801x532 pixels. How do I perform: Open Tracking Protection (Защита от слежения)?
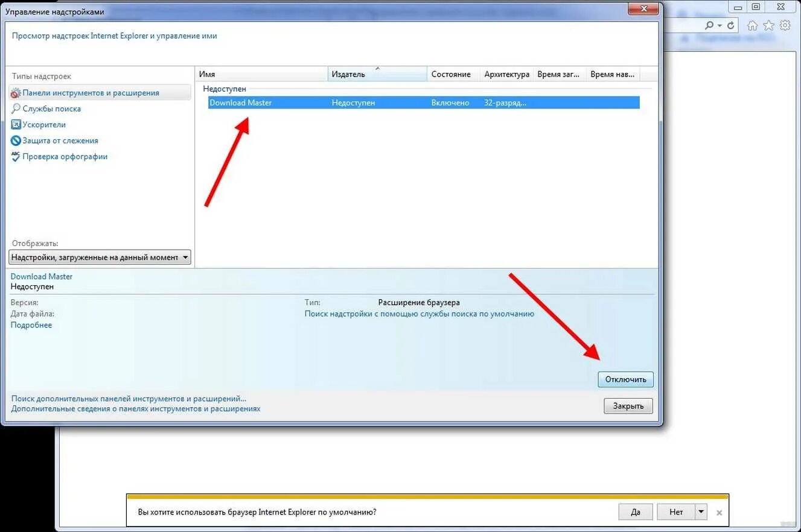click(x=60, y=141)
